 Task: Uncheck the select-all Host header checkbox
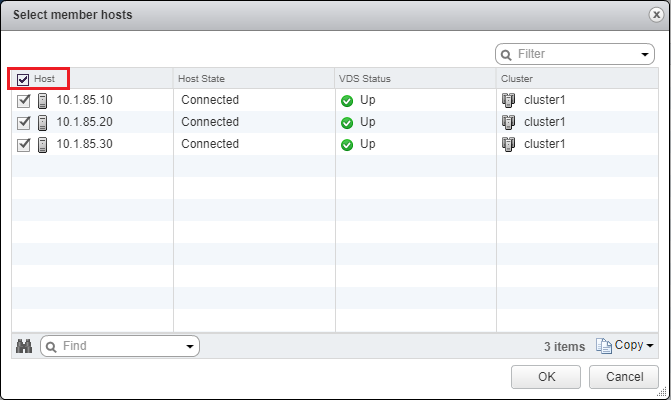tap(23, 79)
